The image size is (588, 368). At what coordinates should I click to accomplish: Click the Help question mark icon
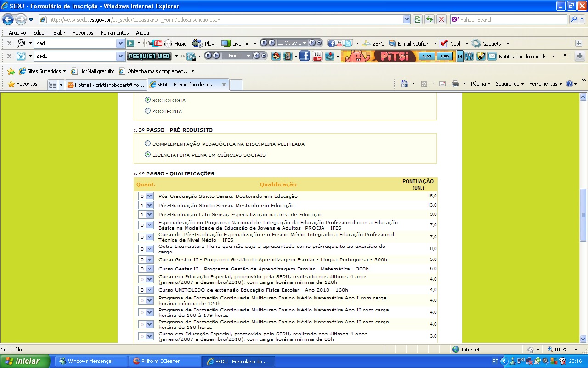point(570,84)
